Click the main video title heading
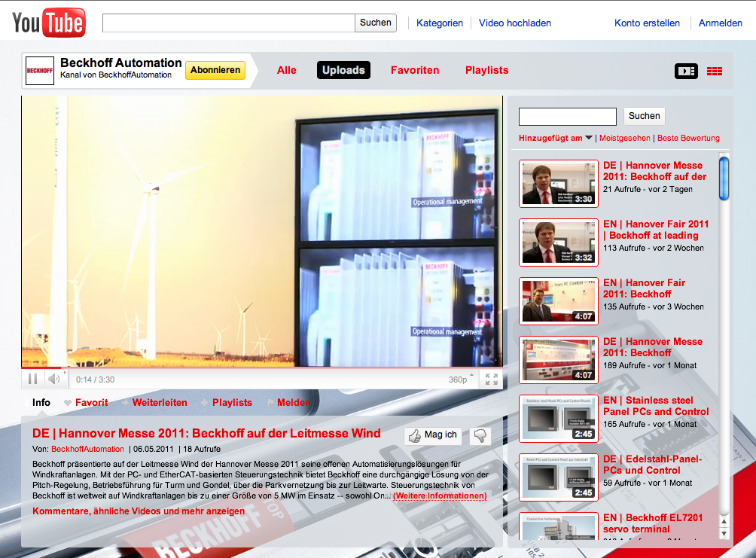The height and width of the screenshot is (558, 756). 206,433
